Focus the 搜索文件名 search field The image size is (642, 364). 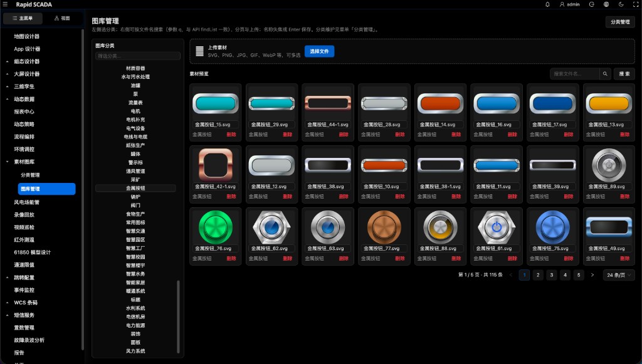click(x=574, y=74)
